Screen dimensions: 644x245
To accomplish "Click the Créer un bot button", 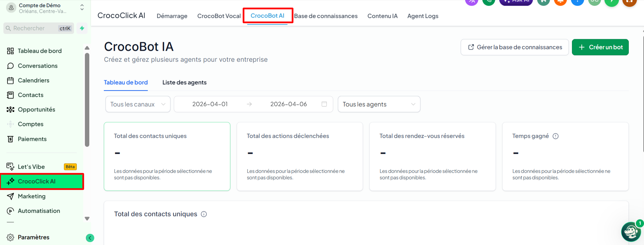I will (x=600, y=47).
